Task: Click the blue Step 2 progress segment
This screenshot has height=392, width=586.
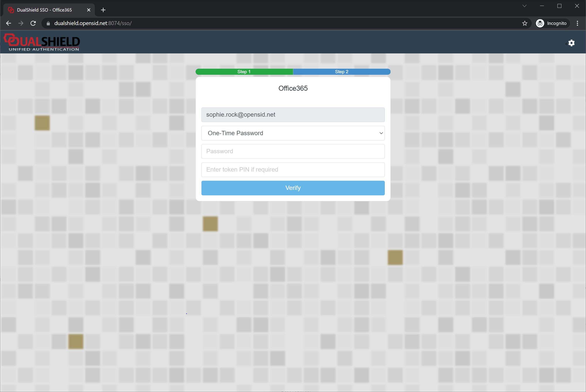Action: 341,72
